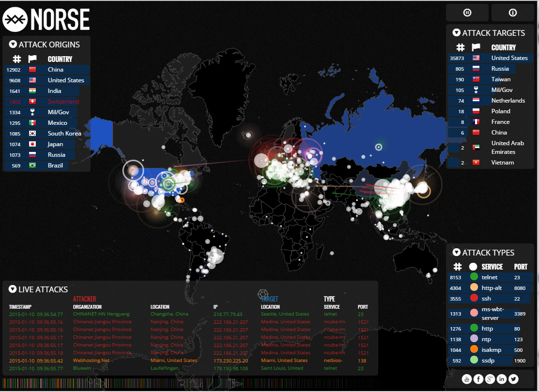Viewport: 539px width, 392px height.
Task: Click the Norse logo
Action: 46,19
